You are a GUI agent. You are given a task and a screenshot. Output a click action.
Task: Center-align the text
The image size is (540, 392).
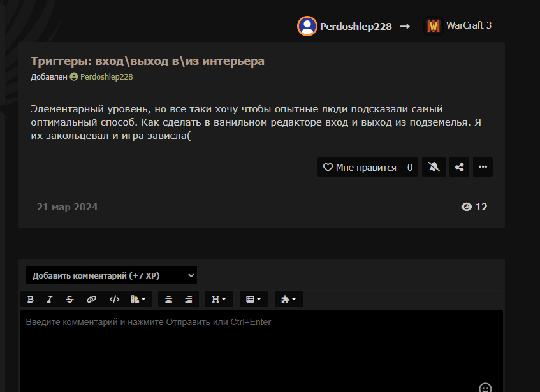point(168,299)
